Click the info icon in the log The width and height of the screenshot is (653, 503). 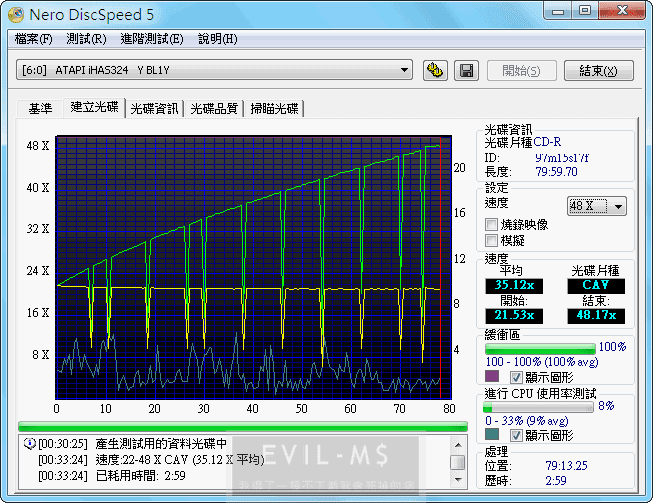(29, 444)
